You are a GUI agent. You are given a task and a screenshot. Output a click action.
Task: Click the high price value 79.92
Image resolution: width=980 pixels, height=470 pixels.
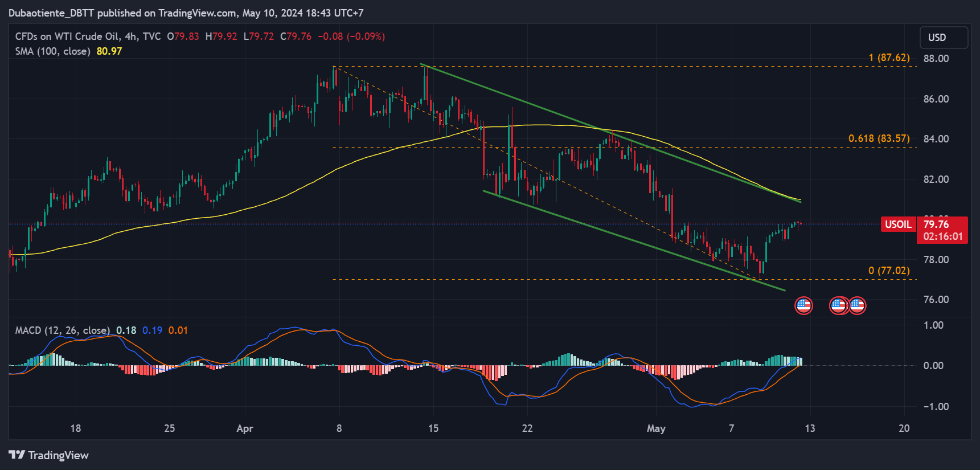coord(225,36)
